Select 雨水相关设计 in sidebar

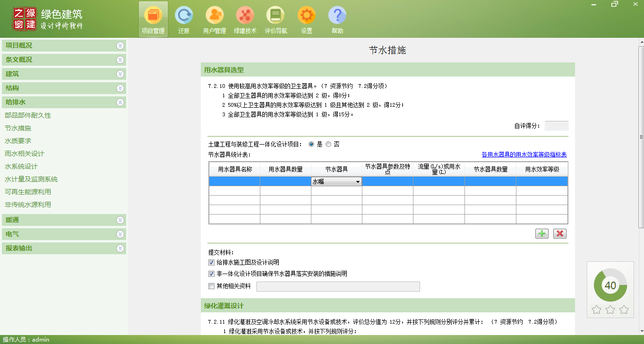pyautogui.click(x=25, y=154)
